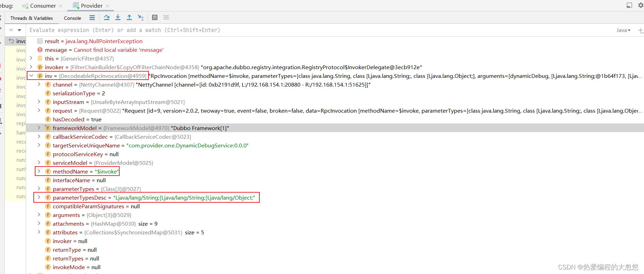Select the invokeMode = null row
Screen dimensions: 644x274
(x=335, y=267)
